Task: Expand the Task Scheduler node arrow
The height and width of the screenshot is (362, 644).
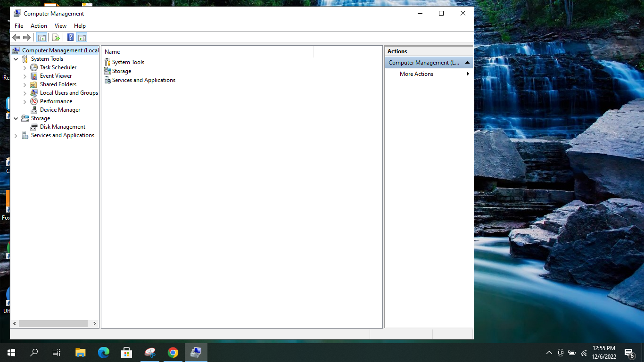Action: [25, 68]
